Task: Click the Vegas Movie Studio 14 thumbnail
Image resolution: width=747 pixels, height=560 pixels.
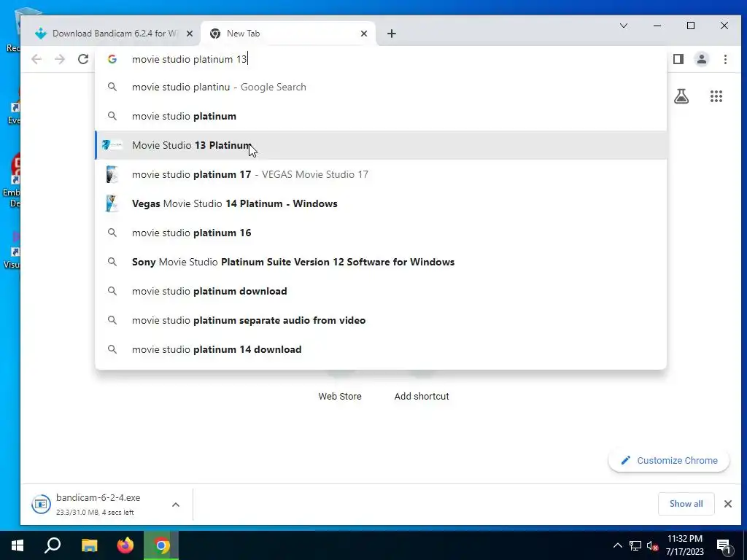Action: pos(112,203)
